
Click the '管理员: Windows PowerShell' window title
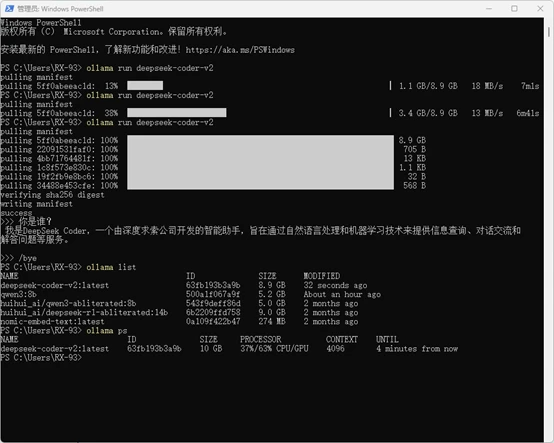point(60,9)
